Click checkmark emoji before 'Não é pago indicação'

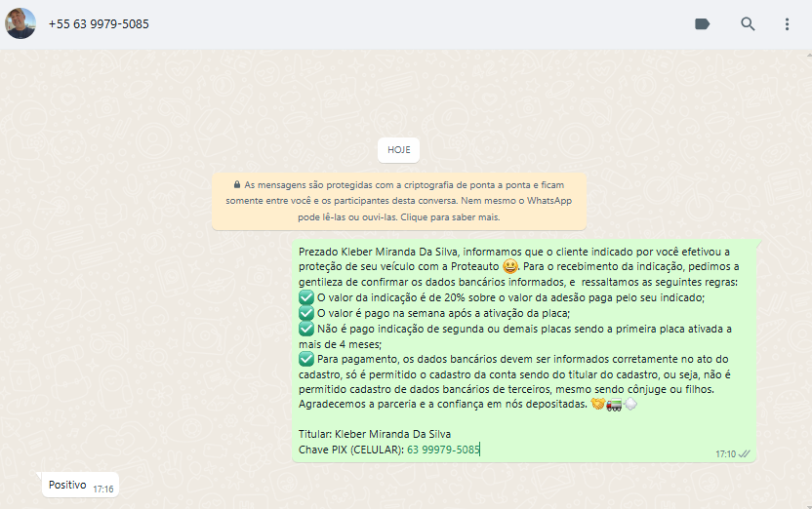306,329
